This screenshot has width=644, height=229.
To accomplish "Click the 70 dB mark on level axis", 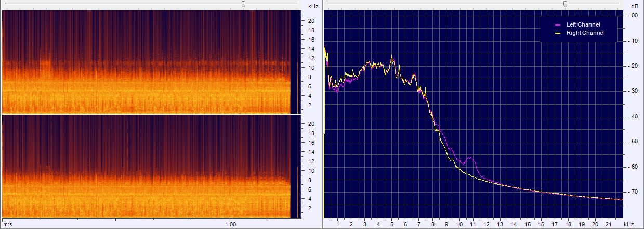I will [634, 192].
